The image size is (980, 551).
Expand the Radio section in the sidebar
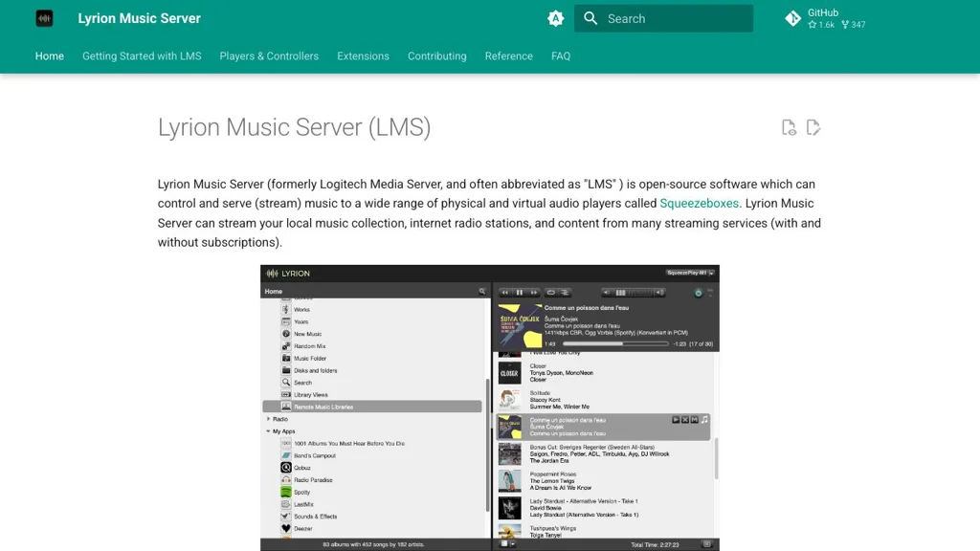275,419
